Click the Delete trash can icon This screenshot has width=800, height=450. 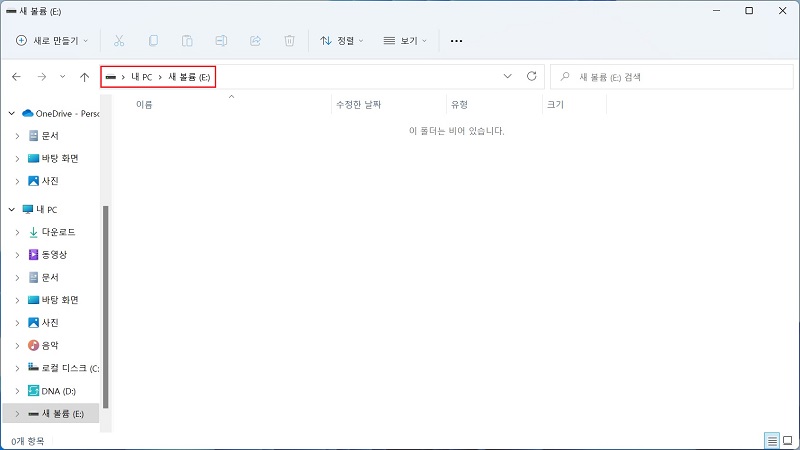(x=289, y=41)
